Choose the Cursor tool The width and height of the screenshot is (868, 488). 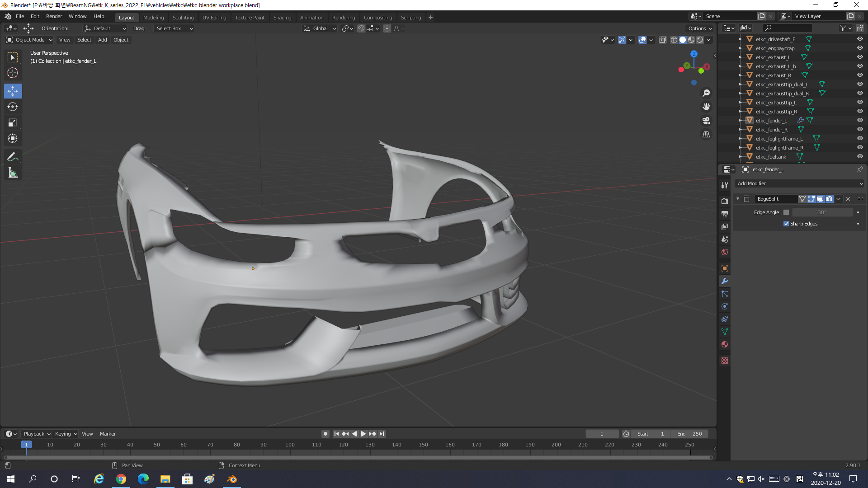tap(13, 73)
